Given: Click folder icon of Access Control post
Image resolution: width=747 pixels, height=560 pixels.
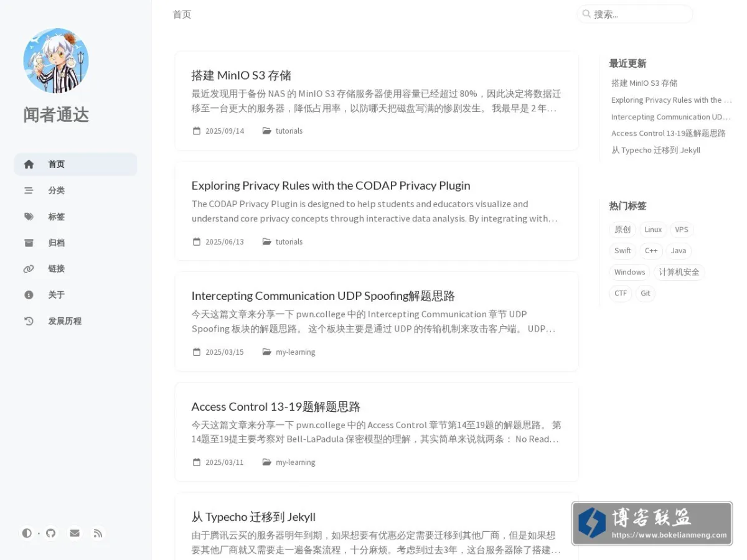Looking at the screenshot, I should tap(267, 462).
